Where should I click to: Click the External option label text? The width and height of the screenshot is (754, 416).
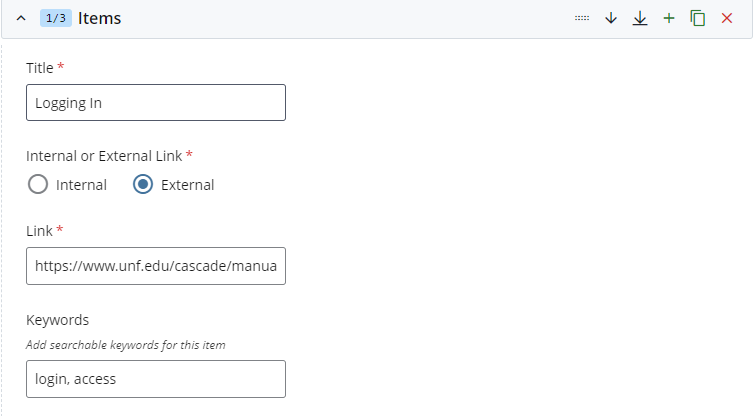tap(187, 185)
